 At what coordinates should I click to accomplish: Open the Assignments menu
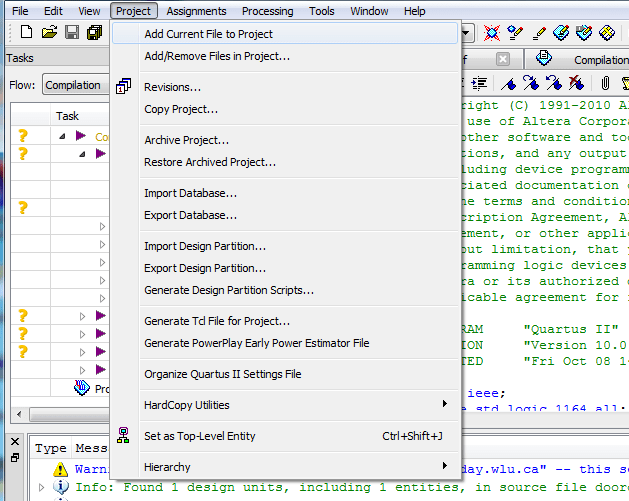pyautogui.click(x=196, y=11)
